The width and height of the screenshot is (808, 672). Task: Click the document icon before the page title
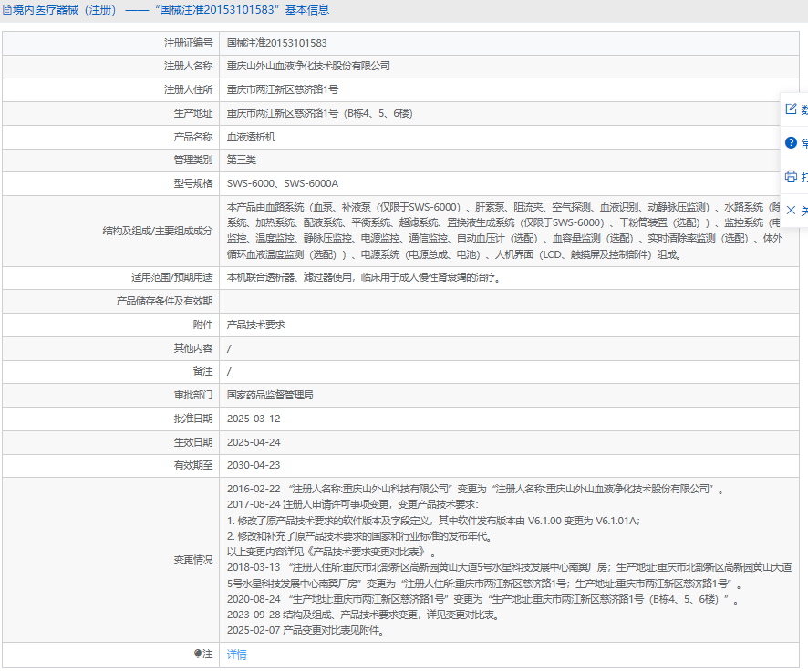click(x=7, y=10)
